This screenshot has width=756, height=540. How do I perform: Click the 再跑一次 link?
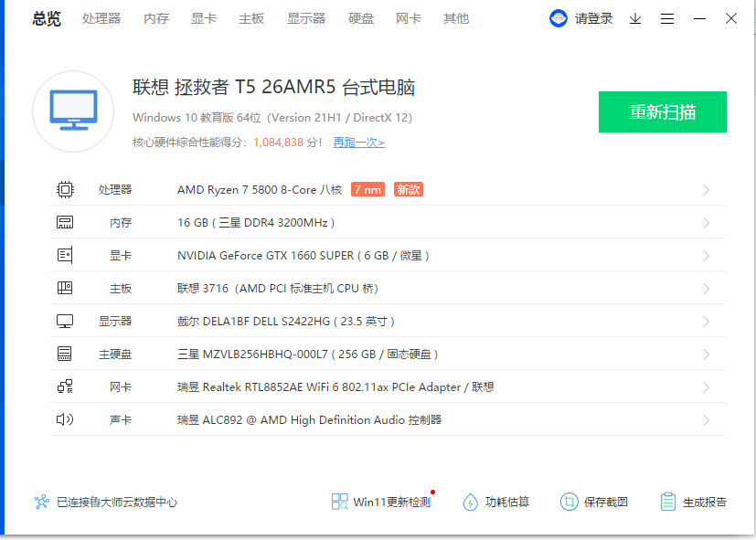[x=358, y=143]
